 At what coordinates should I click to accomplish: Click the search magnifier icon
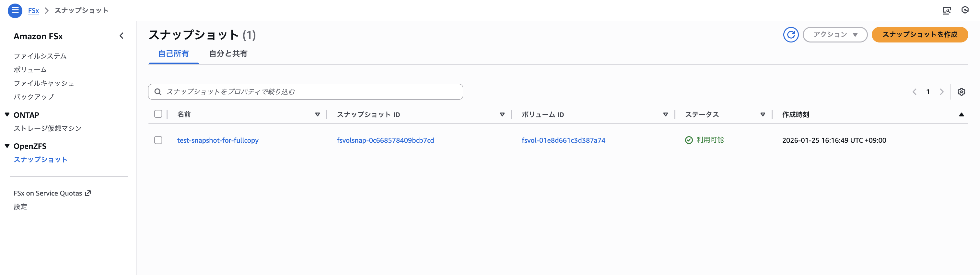coord(157,92)
